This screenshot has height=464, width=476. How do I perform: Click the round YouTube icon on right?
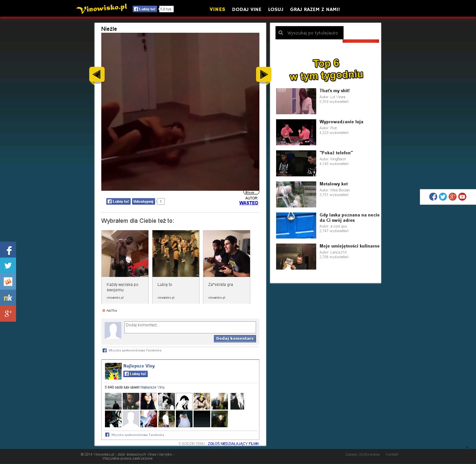coord(462,197)
